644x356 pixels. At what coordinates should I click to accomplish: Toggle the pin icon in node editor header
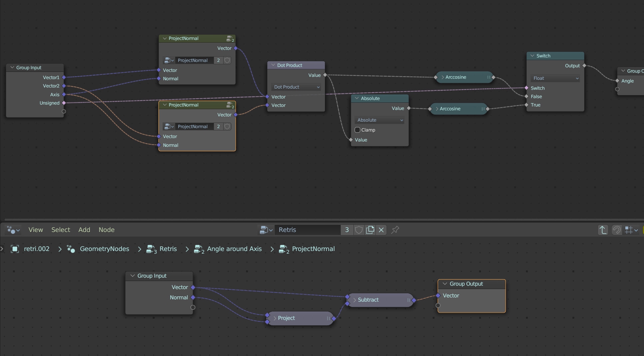[395, 230]
